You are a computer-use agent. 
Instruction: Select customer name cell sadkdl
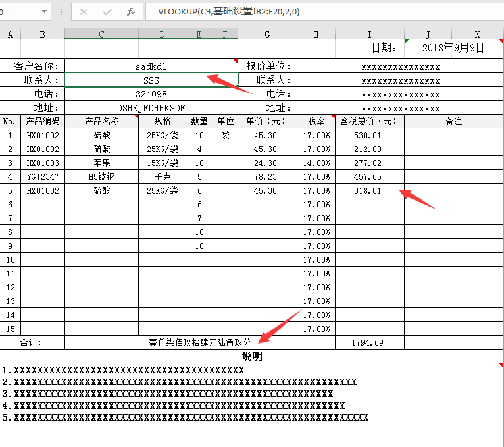151,66
